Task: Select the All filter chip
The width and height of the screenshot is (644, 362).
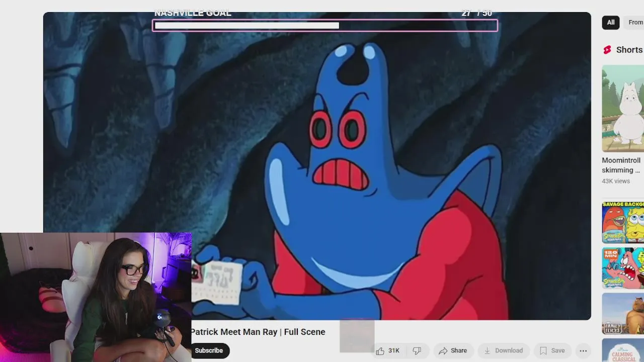Action: (610, 22)
